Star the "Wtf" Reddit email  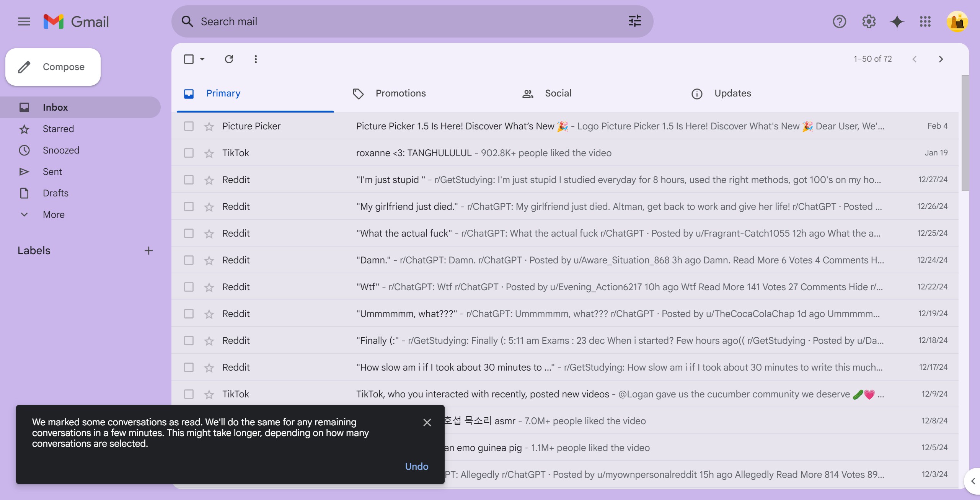pos(209,287)
